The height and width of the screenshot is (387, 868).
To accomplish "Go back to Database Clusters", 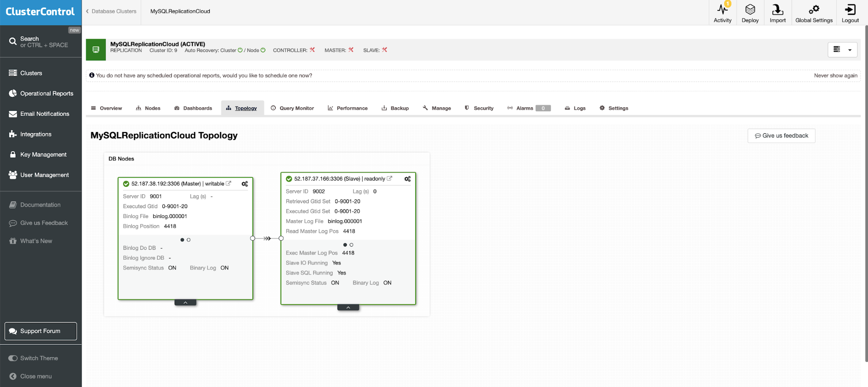I will pos(111,11).
